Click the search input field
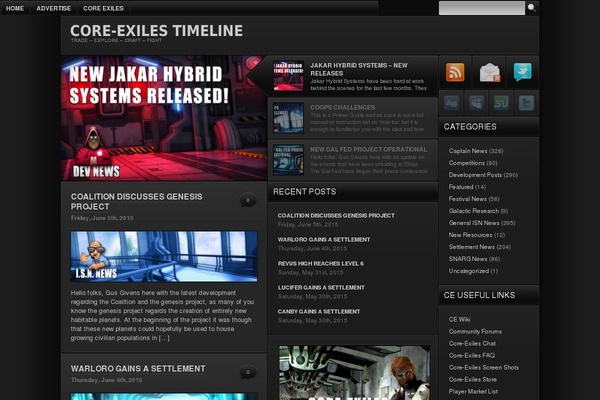The image size is (600, 400). (482, 8)
